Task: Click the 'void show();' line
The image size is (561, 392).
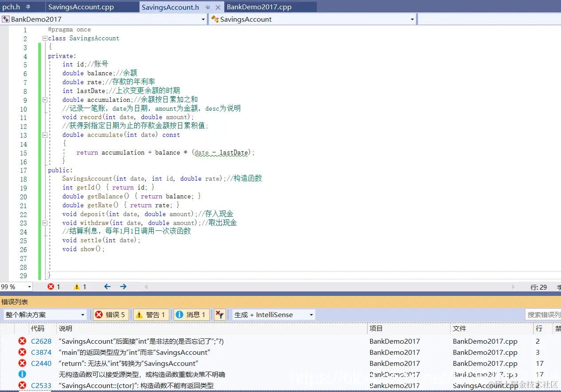Action: [83, 249]
